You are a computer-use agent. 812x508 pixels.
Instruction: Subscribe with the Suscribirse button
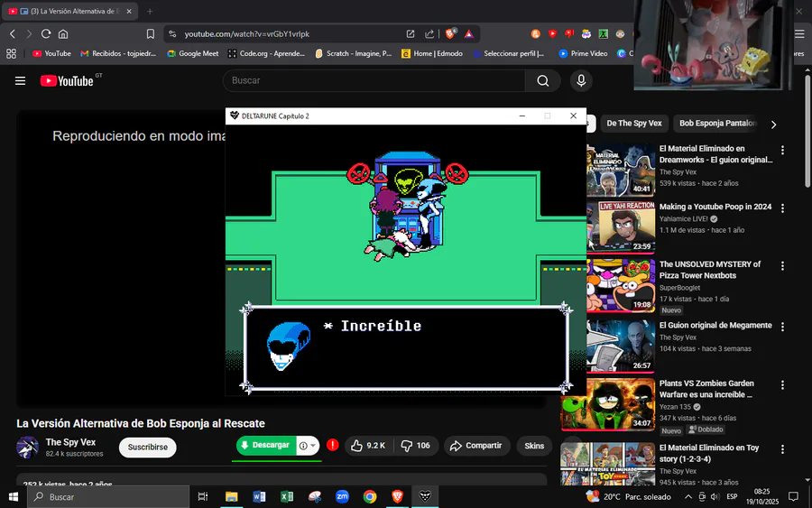coord(148,447)
